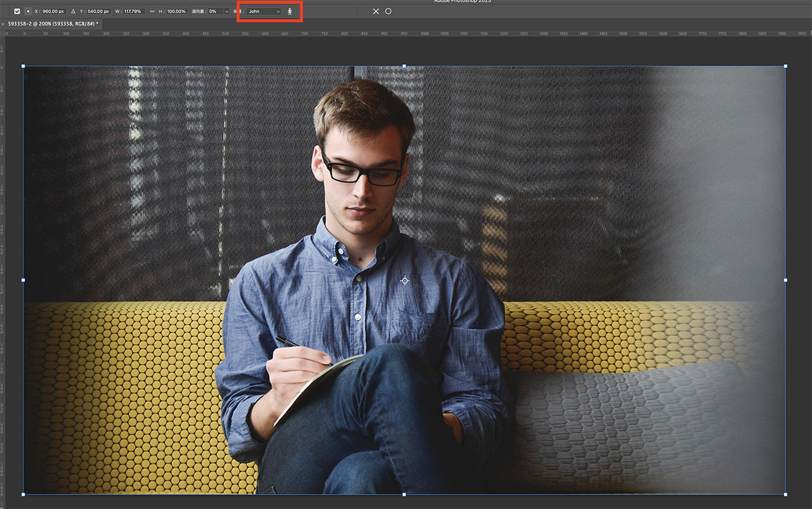Click the top-right transform corner handle
Screen dimensions: 812x509
coord(785,66)
